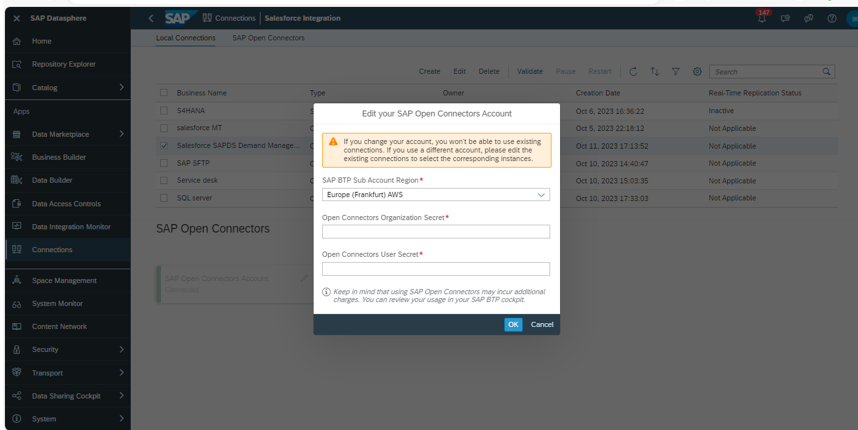
Task: Click the Repository Explorer icon
Action: pos(15,64)
